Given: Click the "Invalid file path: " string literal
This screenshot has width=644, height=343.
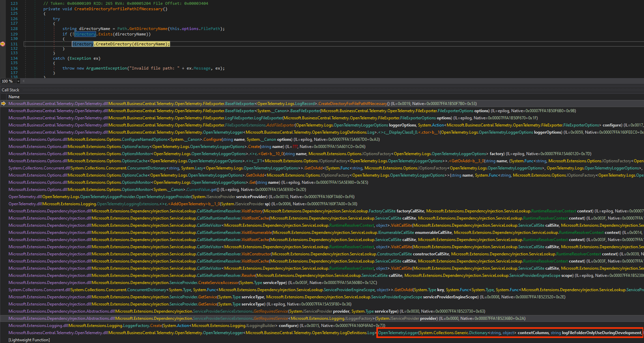Looking at the screenshot, I should [154, 68].
